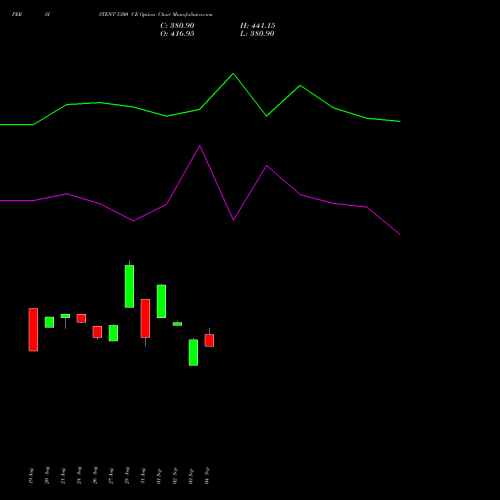This screenshot has height=500, width=500.
Task: Select the green candle for 01 Sep
Action: 161,301
